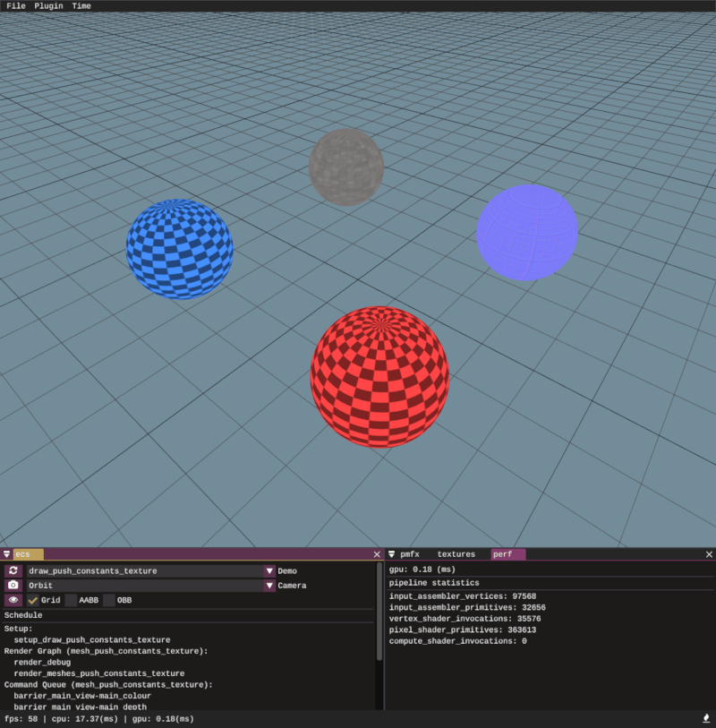The width and height of the screenshot is (716, 728).
Task: Click the 'Setup:' label
Action: tap(19, 629)
